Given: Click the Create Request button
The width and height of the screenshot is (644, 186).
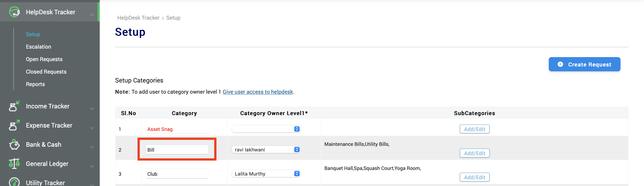Looking at the screenshot, I should click(584, 64).
